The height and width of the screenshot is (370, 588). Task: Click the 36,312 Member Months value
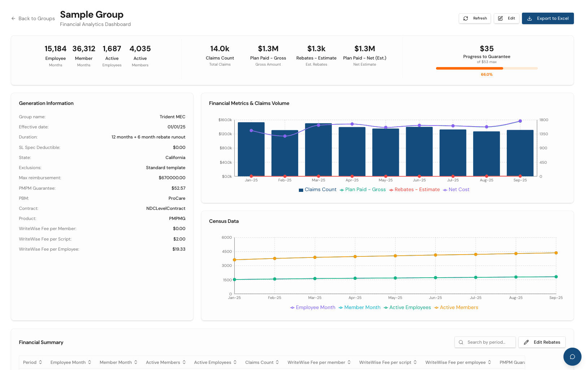pos(84,49)
